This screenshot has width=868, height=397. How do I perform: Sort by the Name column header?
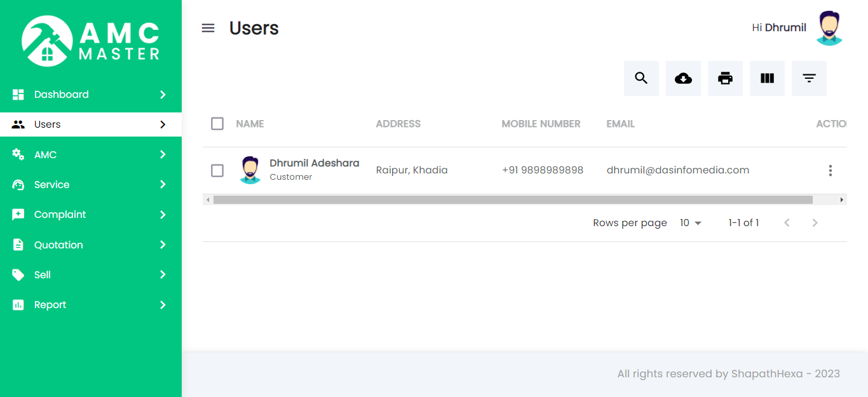[x=250, y=124]
